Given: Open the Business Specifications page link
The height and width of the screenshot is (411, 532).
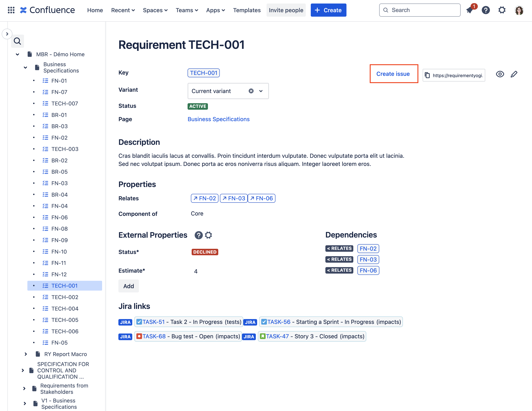Looking at the screenshot, I should 218,119.
